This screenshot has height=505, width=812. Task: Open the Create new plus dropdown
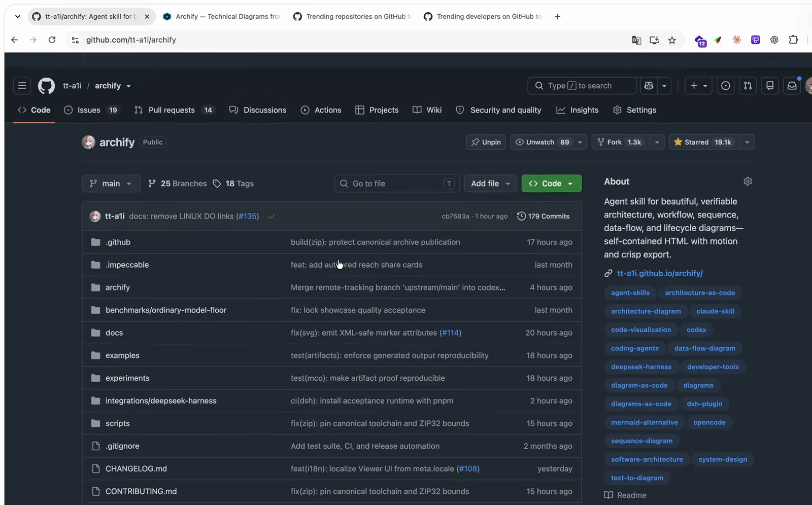[698, 86]
